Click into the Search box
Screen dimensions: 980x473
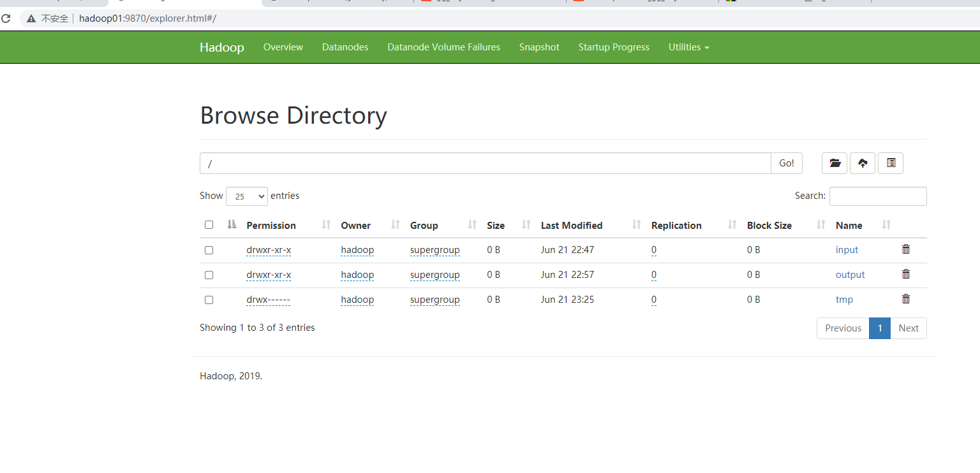(x=878, y=196)
